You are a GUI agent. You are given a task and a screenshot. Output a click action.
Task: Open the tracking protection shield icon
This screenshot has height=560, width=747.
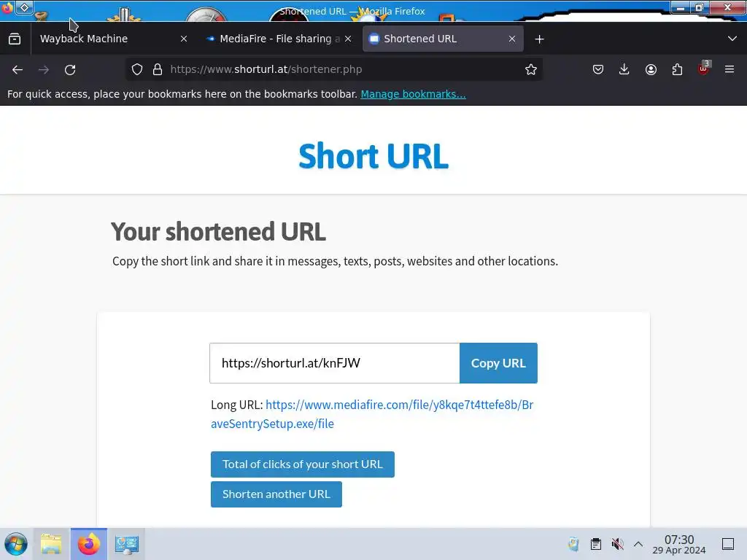point(137,69)
